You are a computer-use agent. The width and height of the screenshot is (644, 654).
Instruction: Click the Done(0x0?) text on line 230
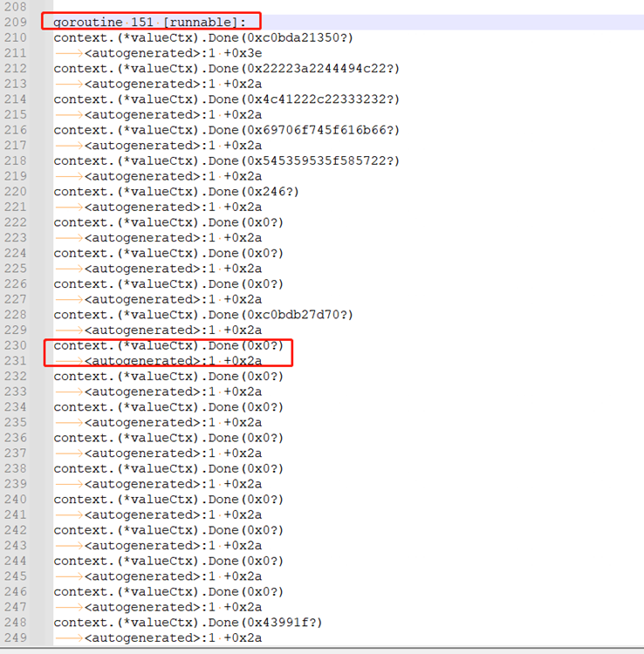(x=168, y=346)
